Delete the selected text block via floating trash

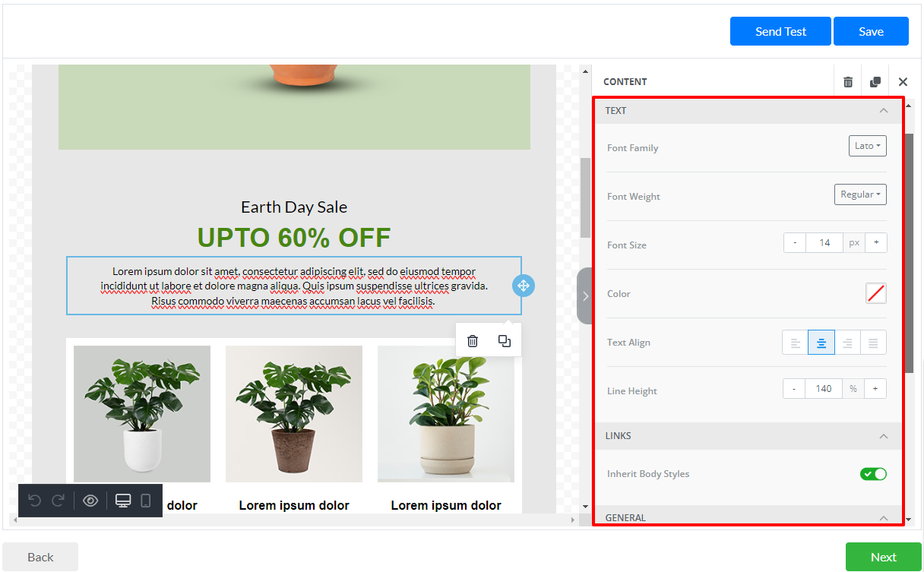point(473,341)
